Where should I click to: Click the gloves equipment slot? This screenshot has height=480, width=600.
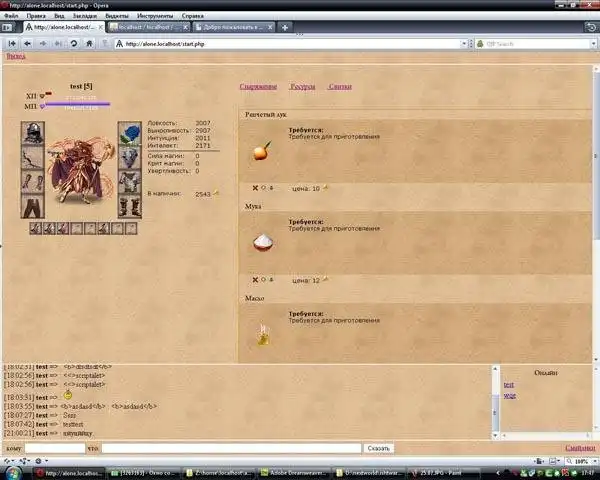point(33,182)
